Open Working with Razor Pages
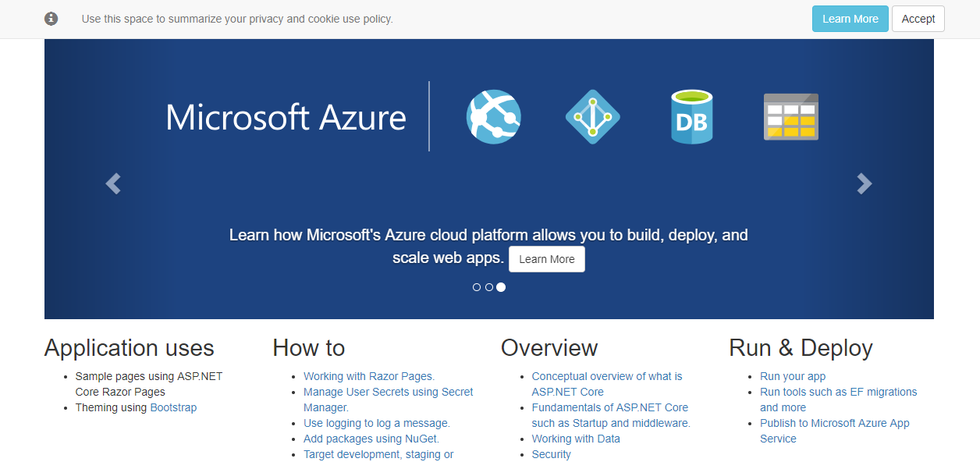 coord(367,376)
